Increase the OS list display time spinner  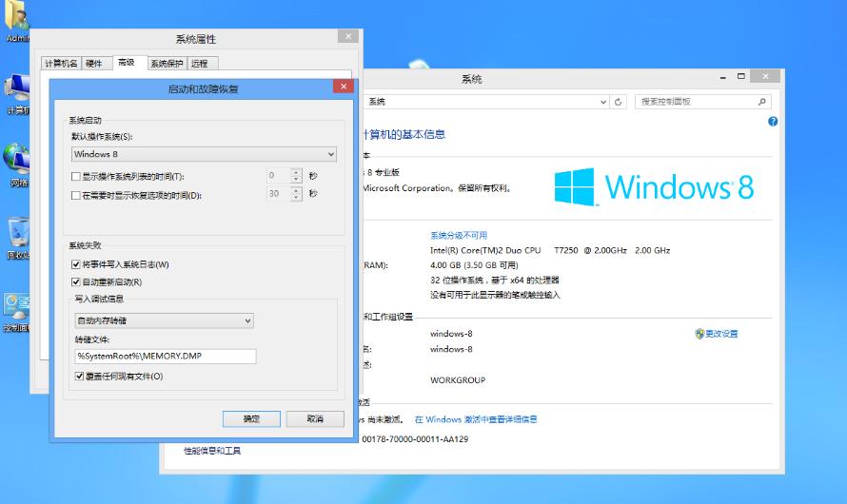(296, 173)
